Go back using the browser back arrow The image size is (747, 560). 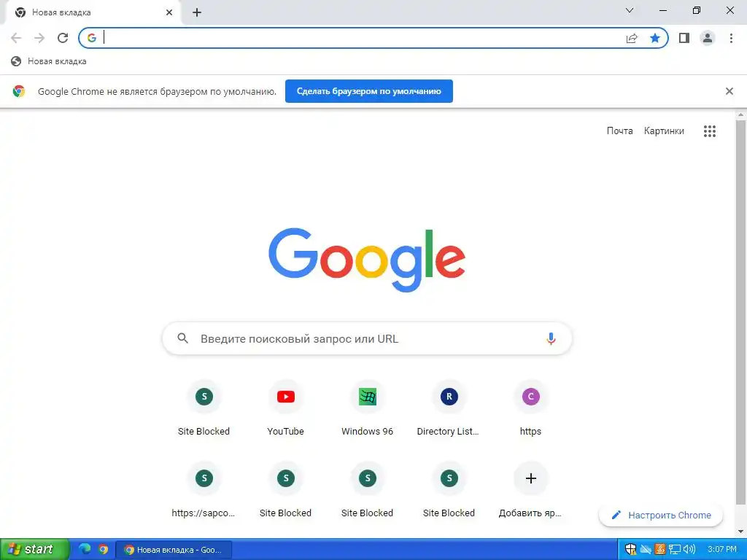pos(16,38)
